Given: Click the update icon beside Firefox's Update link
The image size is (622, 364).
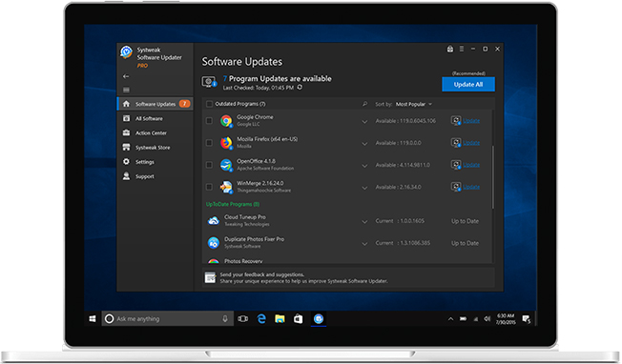Looking at the screenshot, I should click(x=456, y=143).
